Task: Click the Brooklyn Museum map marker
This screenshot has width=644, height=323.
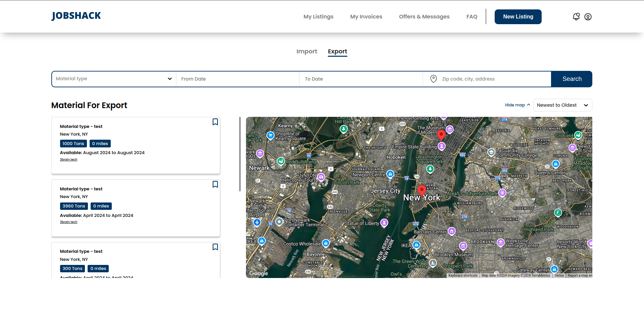Action: tap(463, 246)
